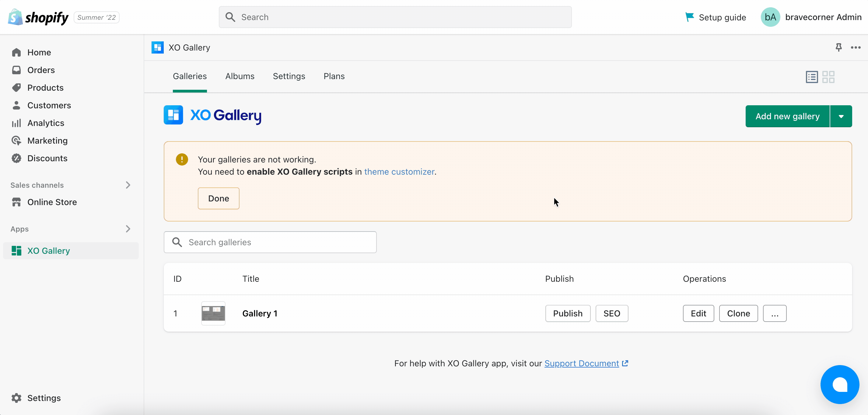
Task: Focus the Search galleries field
Action: (x=270, y=242)
